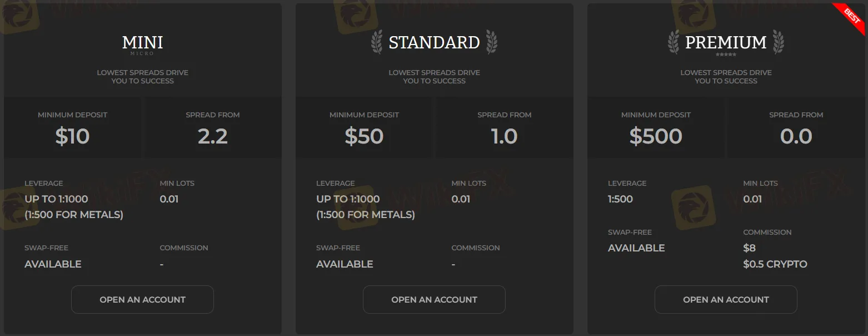Click the 2.2 spread value

point(213,136)
